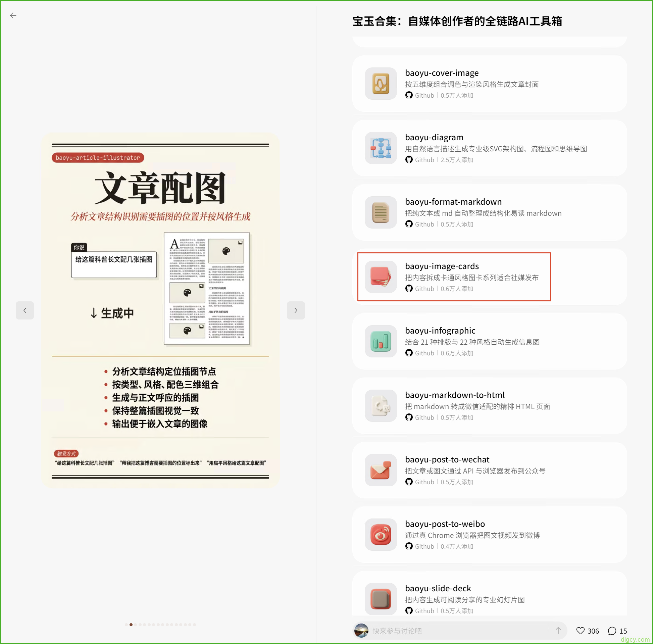
Task: Focus the 快来参与讨论吧 comment field
Action: coord(460,631)
